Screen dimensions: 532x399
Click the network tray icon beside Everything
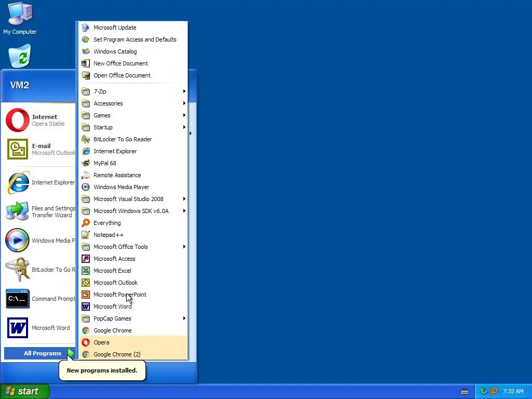(484, 391)
